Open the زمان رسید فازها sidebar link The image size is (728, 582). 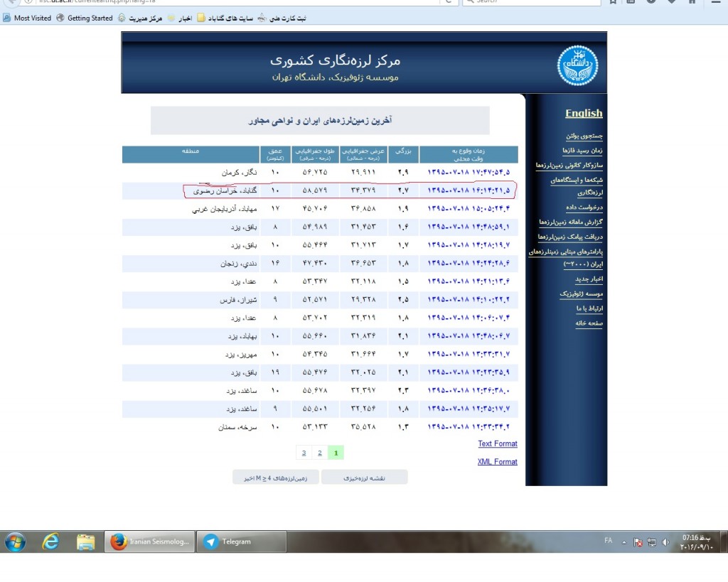pyautogui.click(x=582, y=151)
